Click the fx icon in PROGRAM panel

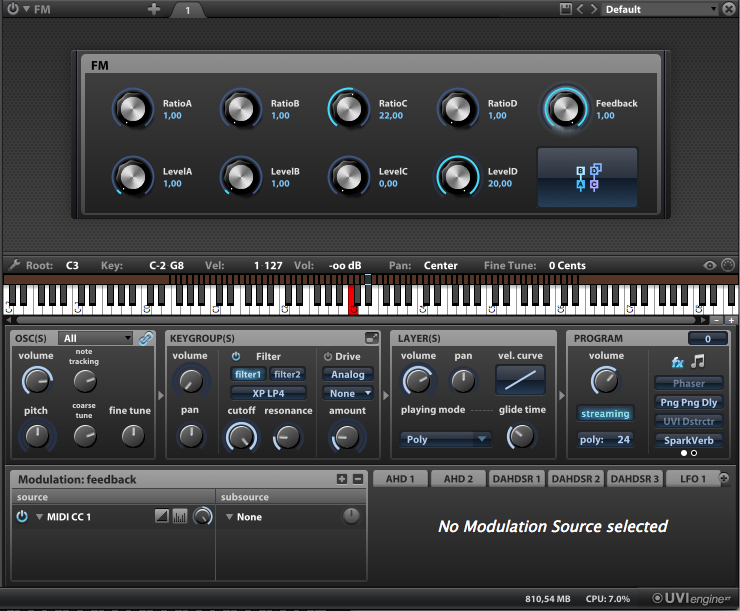tap(677, 362)
